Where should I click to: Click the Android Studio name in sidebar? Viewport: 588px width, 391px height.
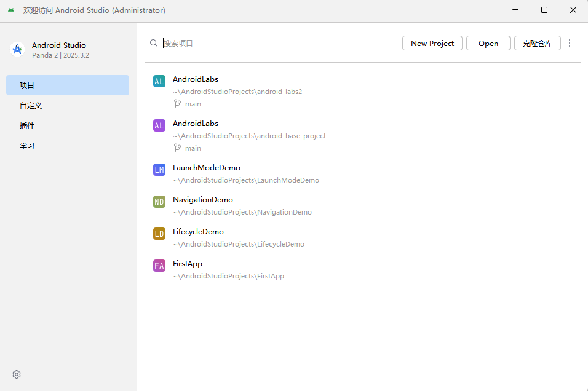(x=59, y=45)
